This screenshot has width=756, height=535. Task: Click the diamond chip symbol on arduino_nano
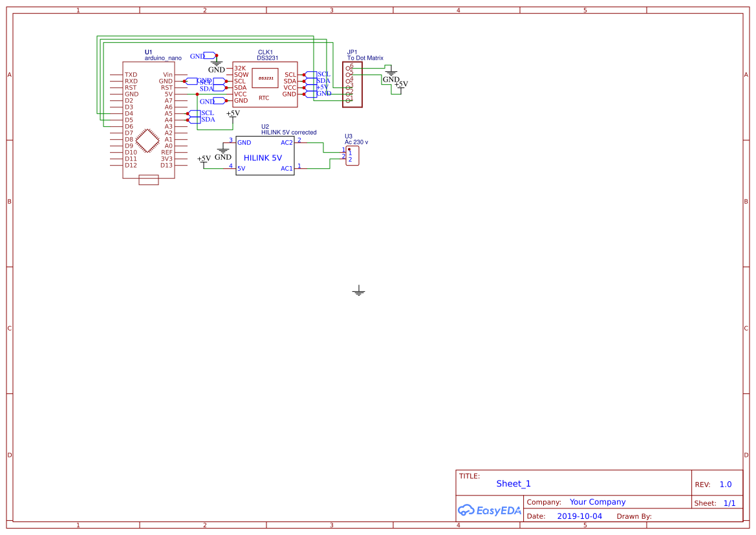pos(149,140)
